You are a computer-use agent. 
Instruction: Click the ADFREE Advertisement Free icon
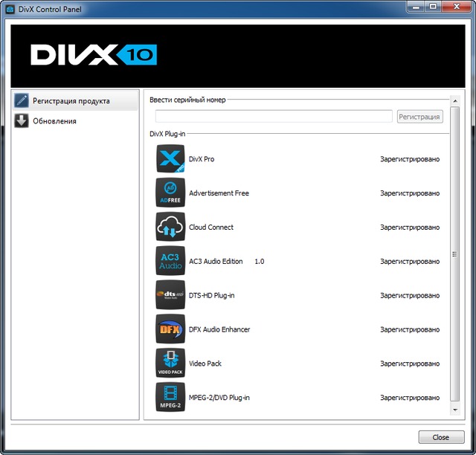(x=170, y=193)
